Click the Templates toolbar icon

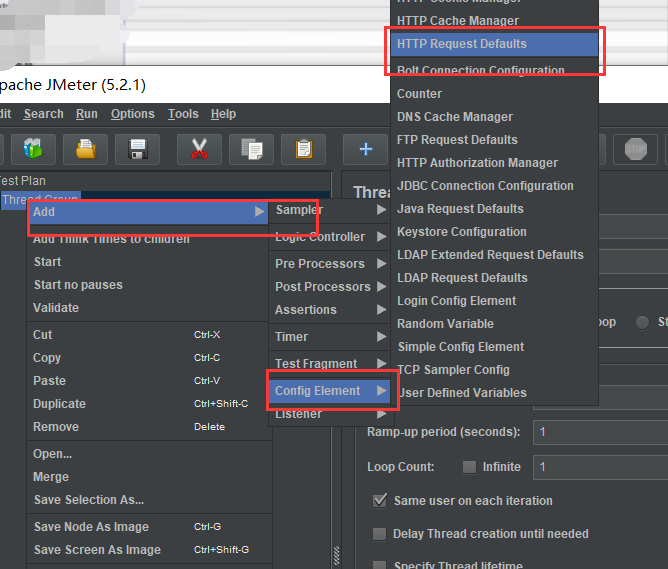[x=33, y=149]
